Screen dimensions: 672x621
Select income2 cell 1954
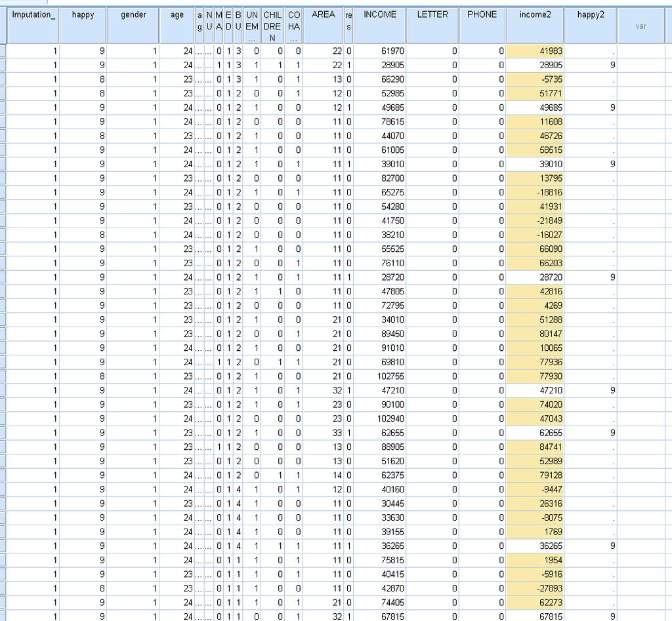[535, 560]
